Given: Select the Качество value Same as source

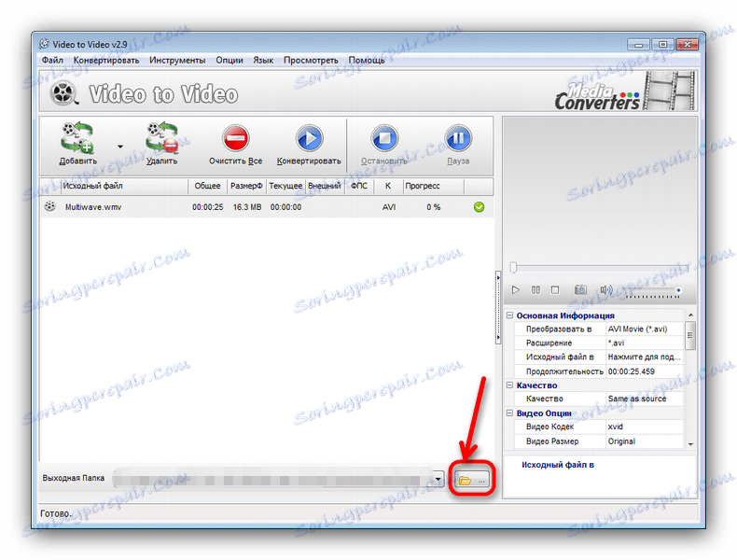Looking at the screenshot, I should (x=645, y=399).
